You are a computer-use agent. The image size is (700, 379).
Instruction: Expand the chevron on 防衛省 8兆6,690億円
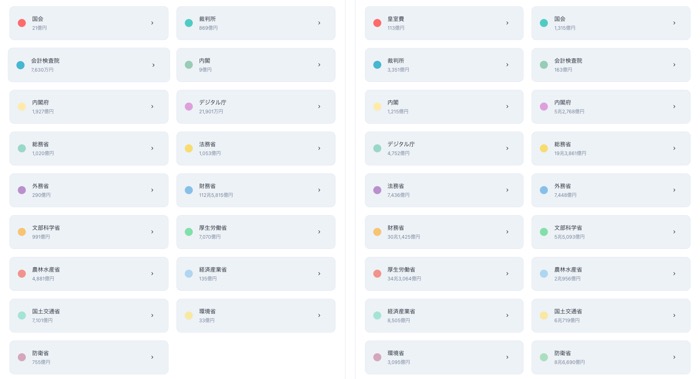coord(674,357)
